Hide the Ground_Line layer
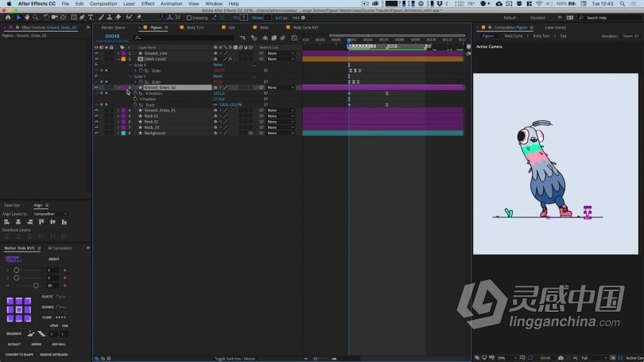The width and height of the screenshot is (644, 362). [96, 53]
